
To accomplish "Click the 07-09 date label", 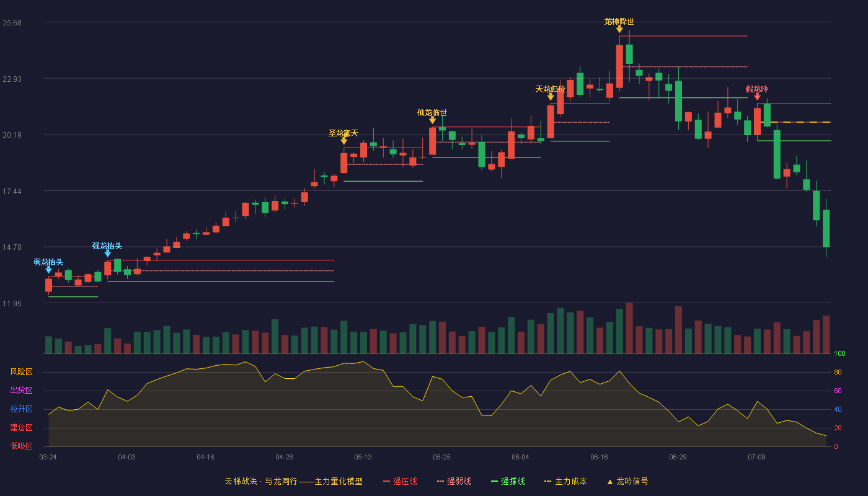I will [x=756, y=457].
